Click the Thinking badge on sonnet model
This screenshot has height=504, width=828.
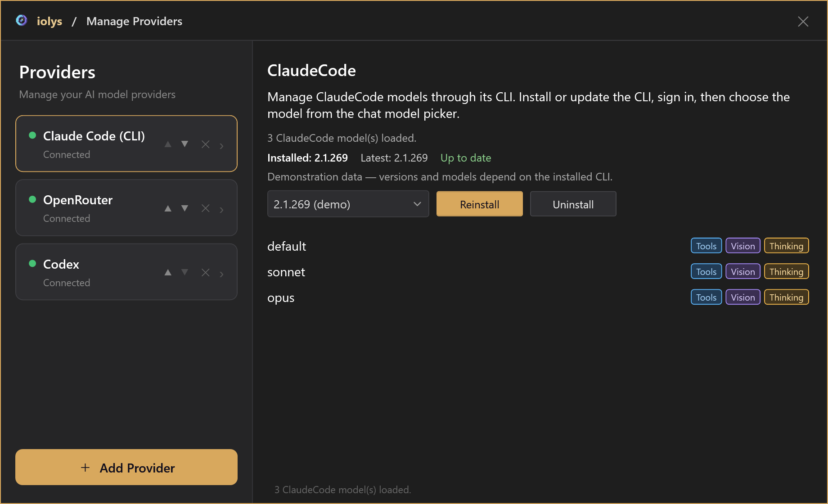(787, 271)
